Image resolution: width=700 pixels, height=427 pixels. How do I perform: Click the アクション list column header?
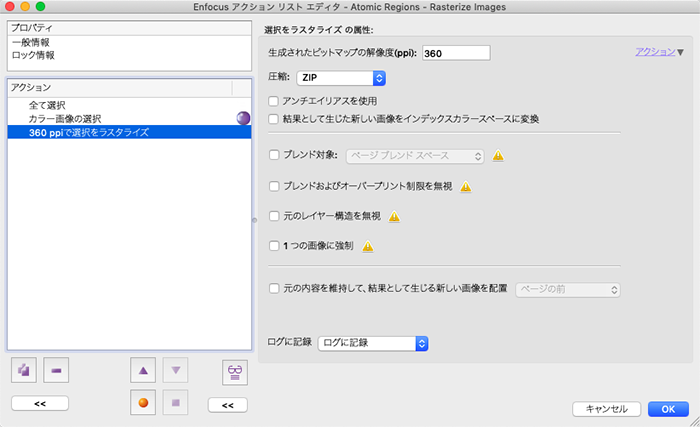click(120, 88)
